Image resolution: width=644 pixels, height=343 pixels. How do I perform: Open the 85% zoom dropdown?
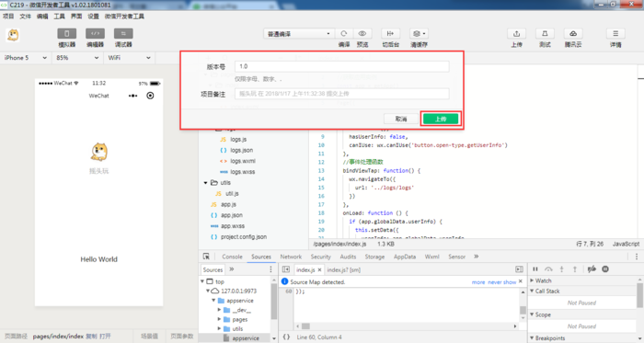click(x=77, y=58)
